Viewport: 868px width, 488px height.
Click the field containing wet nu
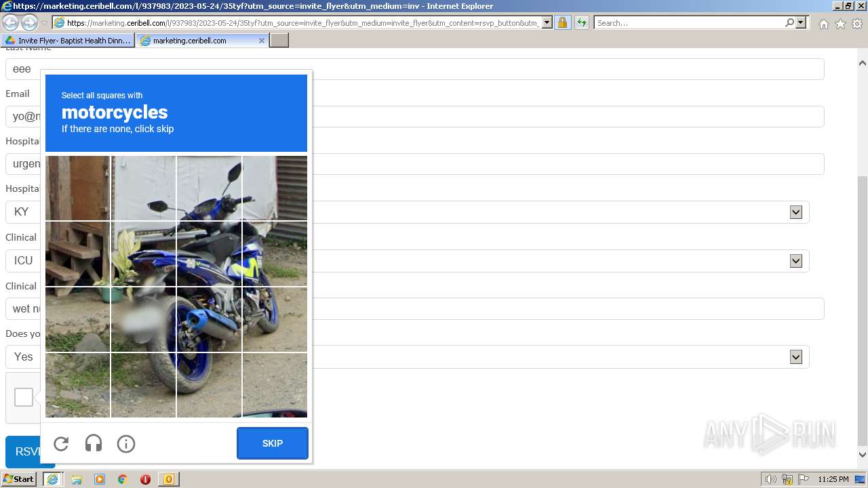click(415, 309)
